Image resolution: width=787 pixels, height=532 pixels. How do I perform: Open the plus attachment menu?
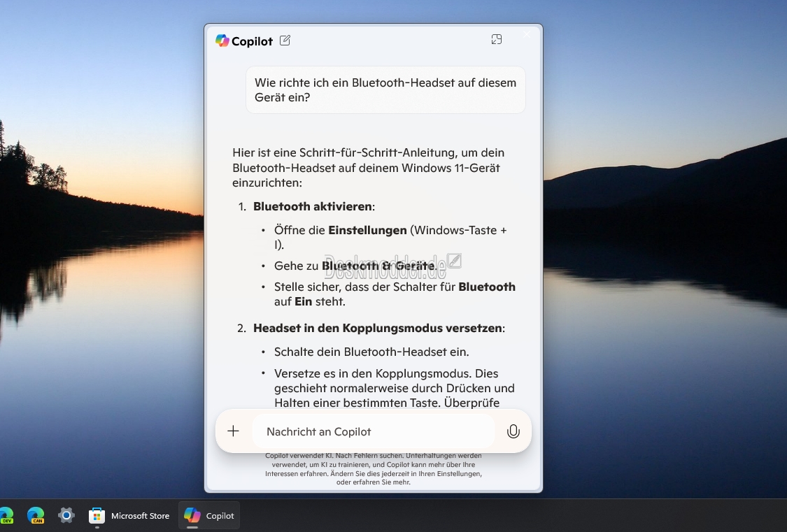pos(233,431)
